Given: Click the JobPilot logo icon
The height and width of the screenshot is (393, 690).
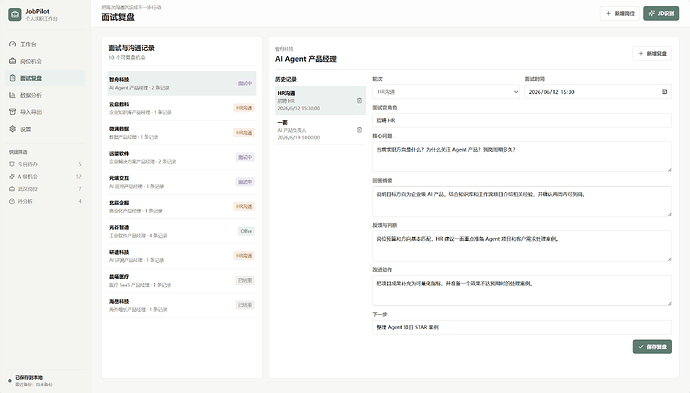Looking at the screenshot, I should click(x=15, y=15).
